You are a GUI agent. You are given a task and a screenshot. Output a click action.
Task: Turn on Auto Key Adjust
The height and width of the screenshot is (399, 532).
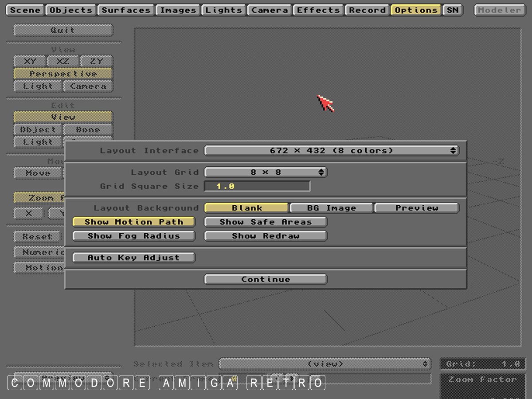(x=133, y=258)
